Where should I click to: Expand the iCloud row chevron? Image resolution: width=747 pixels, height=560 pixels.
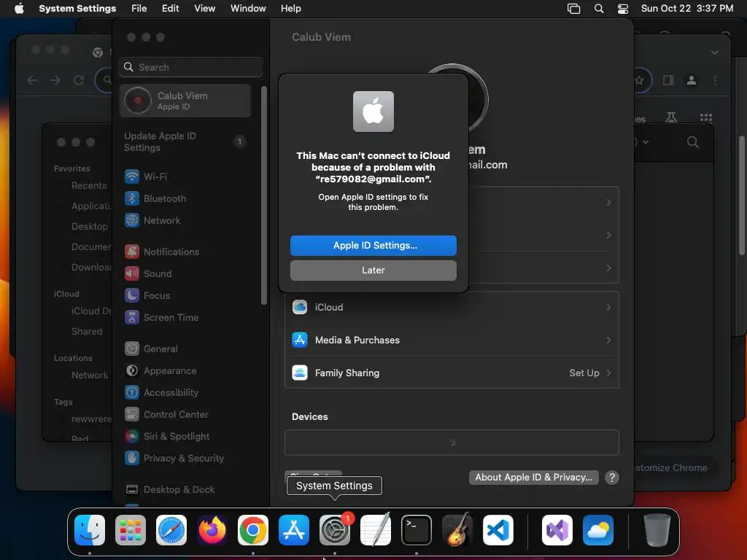(x=608, y=307)
